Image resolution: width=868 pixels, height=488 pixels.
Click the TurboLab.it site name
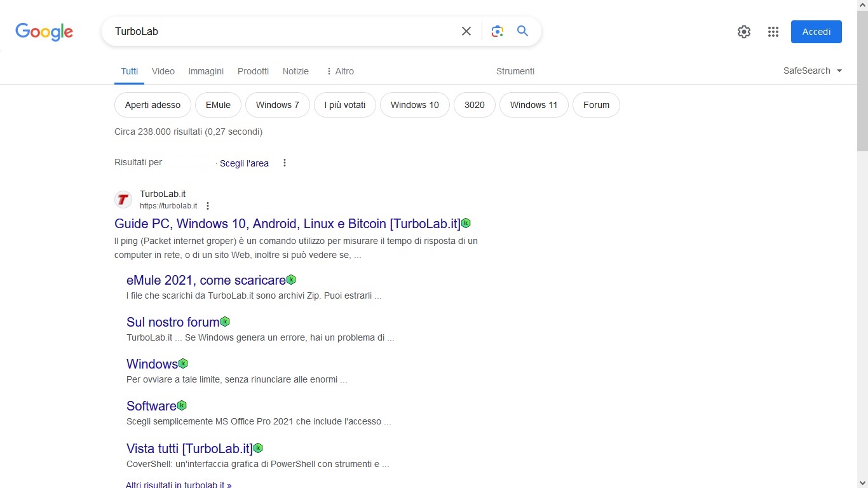(163, 194)
